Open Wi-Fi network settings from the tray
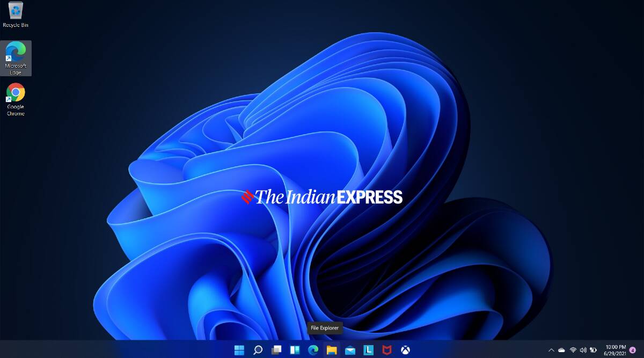This screenshot has width=644, height=358. 573,350
